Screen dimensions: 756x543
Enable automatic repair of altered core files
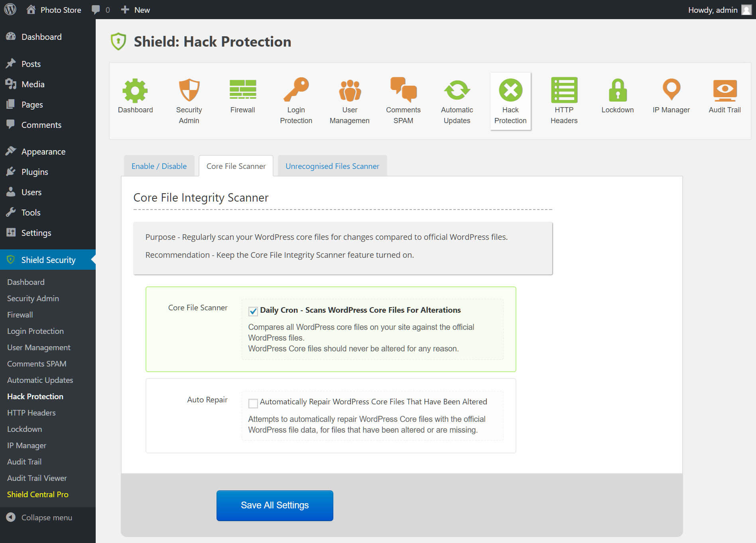pos(252,403)
